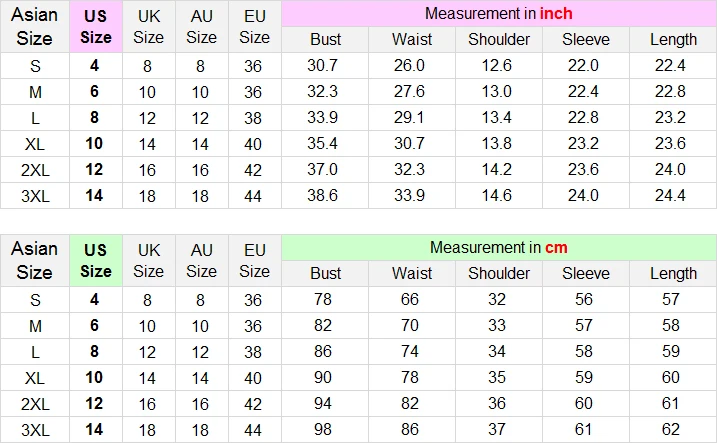717x443 pixels.
Task: Click the 38.6 bust value for 3XL
Action: pos(322,196)
